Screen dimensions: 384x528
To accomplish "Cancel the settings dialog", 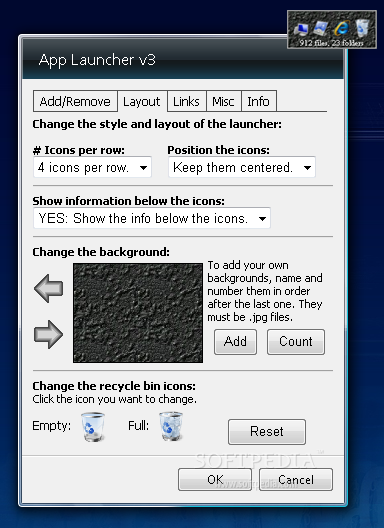I will (296, 480).
